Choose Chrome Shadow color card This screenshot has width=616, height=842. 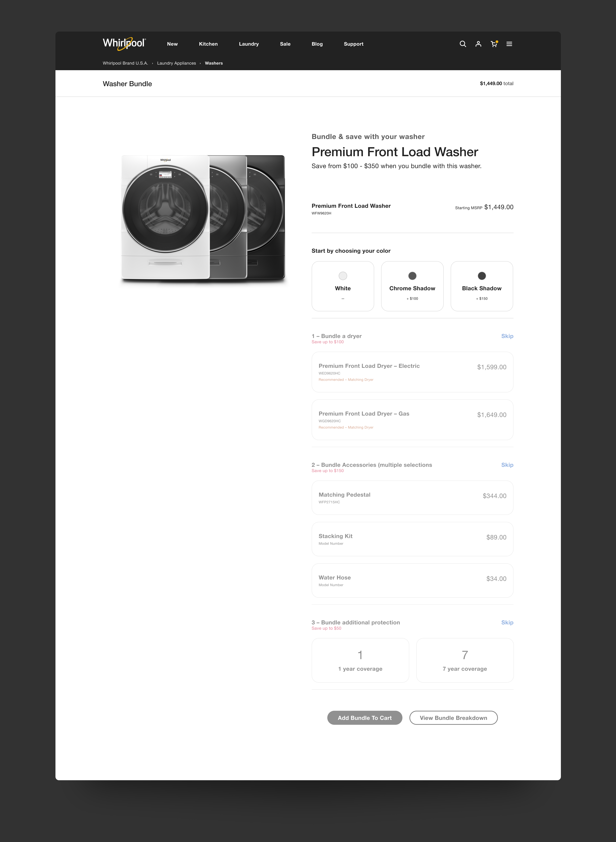pyautogui.click(x=412, y=286)
